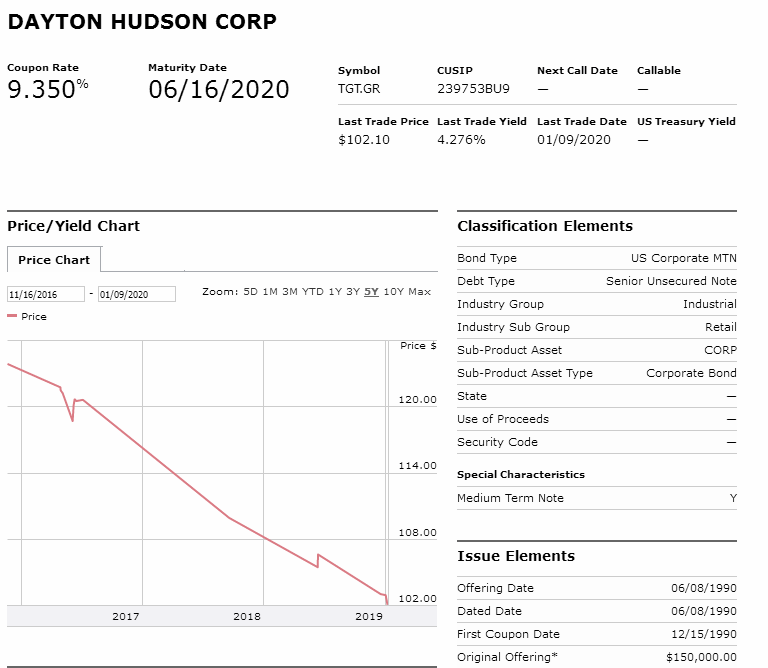Screen dimensions: 768x668
Task: Set chart zoom to YTD
Action: tap(312, 292)
